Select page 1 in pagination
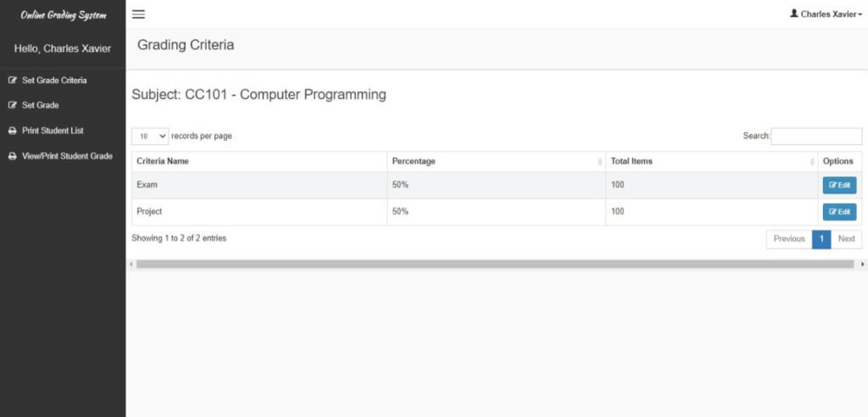Screen dimensions: 868x417 (x=821, y=239)
